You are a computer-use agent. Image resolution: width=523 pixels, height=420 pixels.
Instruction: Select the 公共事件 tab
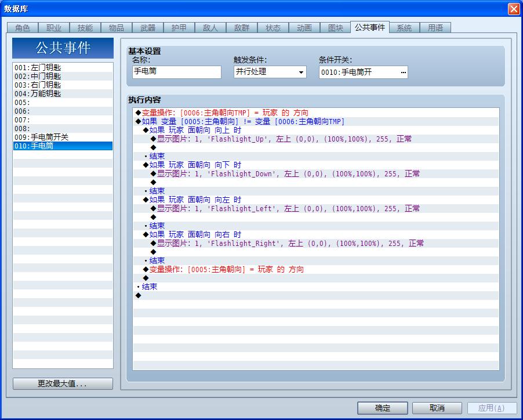tap(370, 27)
